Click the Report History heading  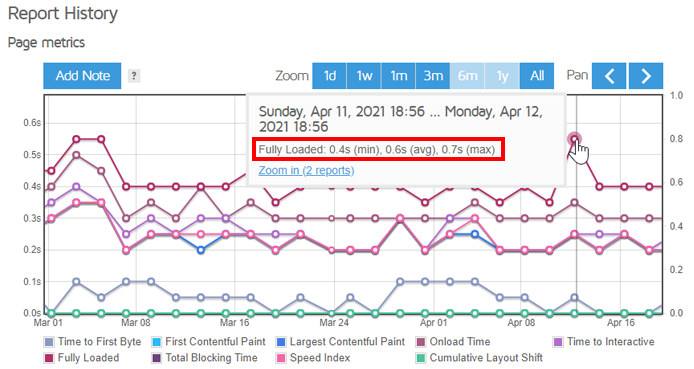coord(63,14)
